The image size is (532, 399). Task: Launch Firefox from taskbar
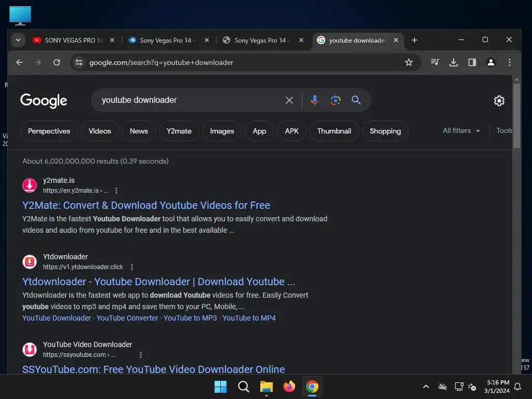289,387
